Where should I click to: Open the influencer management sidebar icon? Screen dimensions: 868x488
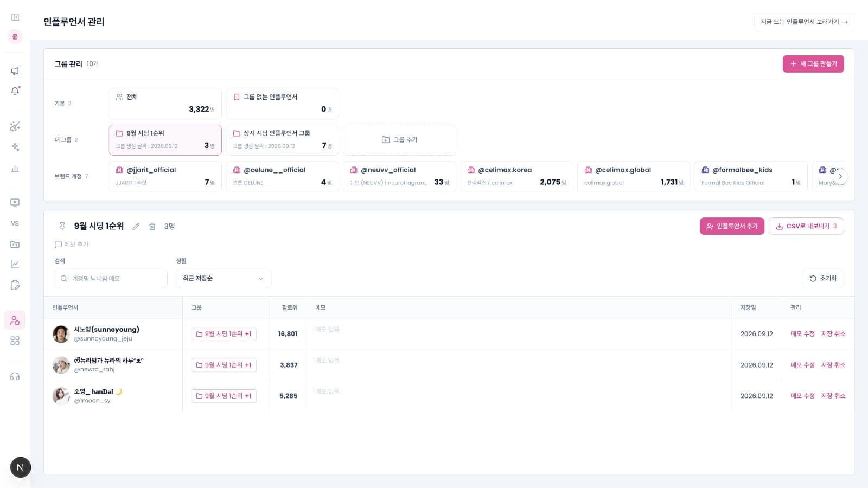(15, 320)
